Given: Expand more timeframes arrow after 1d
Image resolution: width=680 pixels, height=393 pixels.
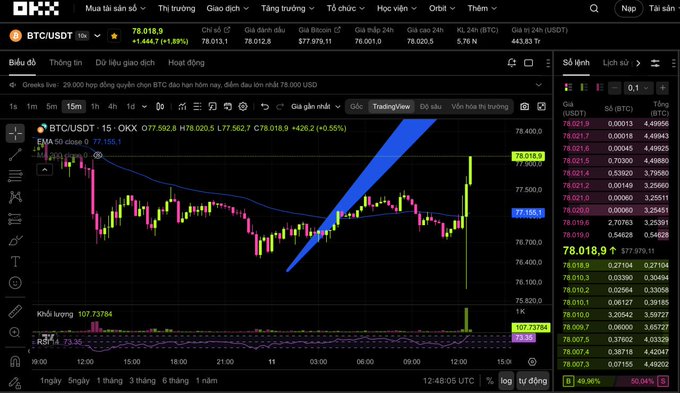Looking at the screenshot, I should (144, 106).
